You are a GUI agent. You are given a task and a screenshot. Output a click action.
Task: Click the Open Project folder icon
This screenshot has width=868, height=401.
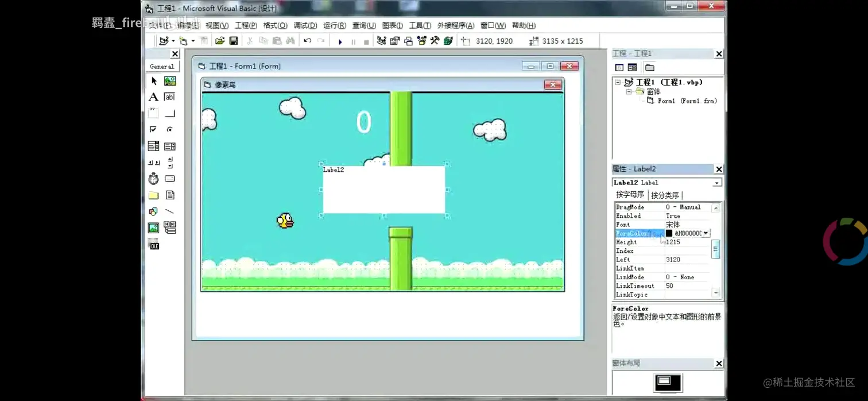point(220,41)
